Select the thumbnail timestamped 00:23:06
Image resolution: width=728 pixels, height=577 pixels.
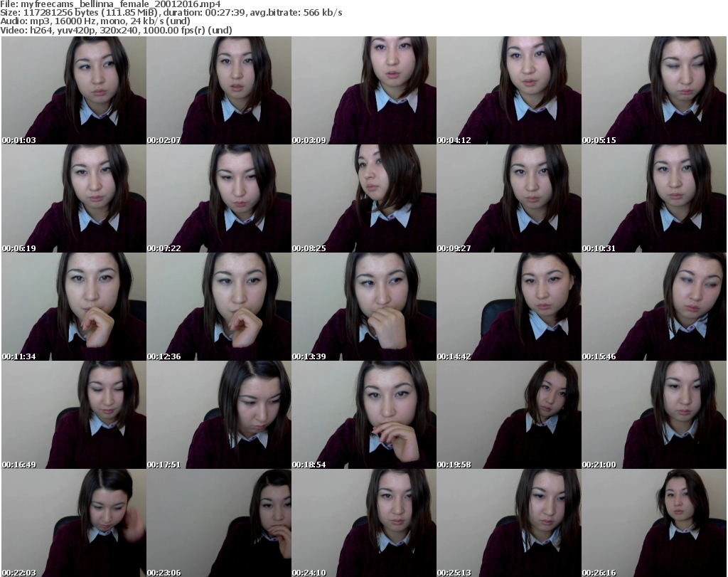click(219, 523)
